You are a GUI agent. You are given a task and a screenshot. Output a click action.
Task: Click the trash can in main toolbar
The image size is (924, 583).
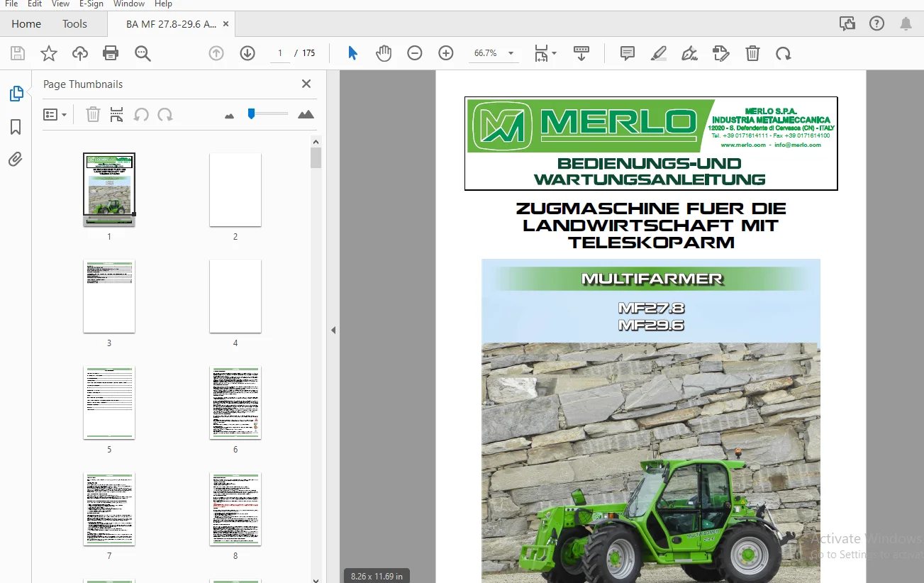click(752, 53)
